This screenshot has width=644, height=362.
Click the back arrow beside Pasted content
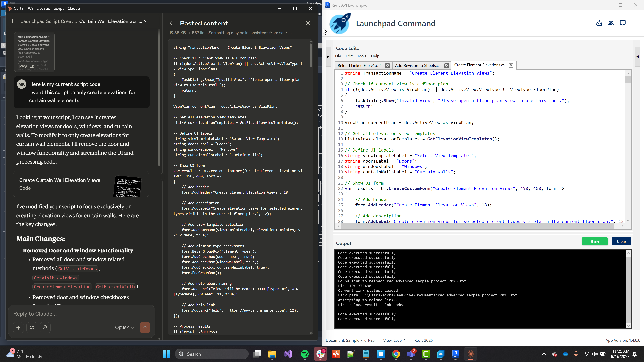[172, 23]
